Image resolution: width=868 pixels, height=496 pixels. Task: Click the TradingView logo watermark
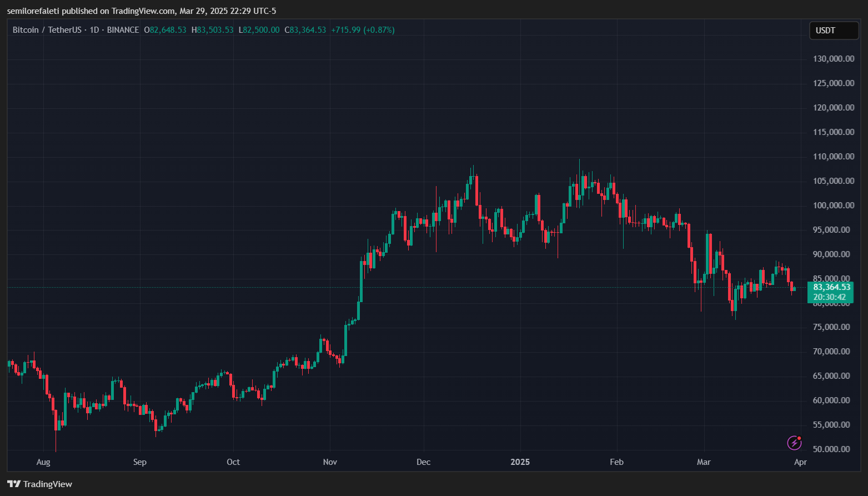15,484
